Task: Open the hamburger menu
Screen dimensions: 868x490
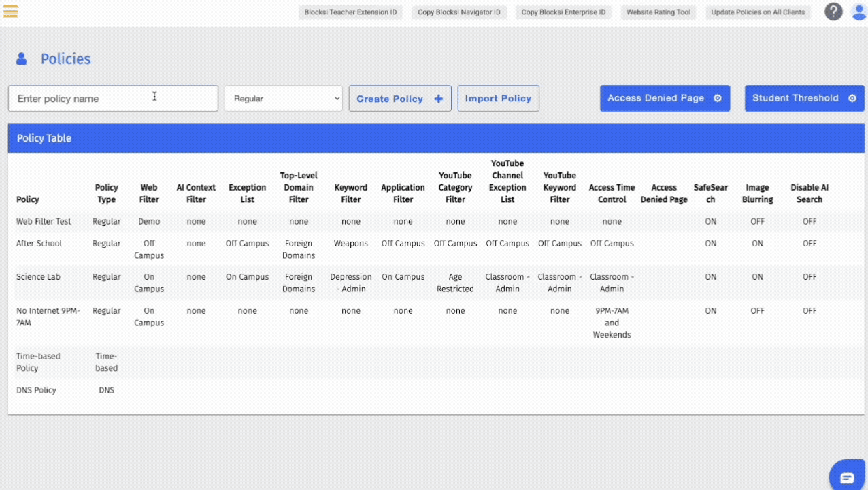Action: pos(11,12)
